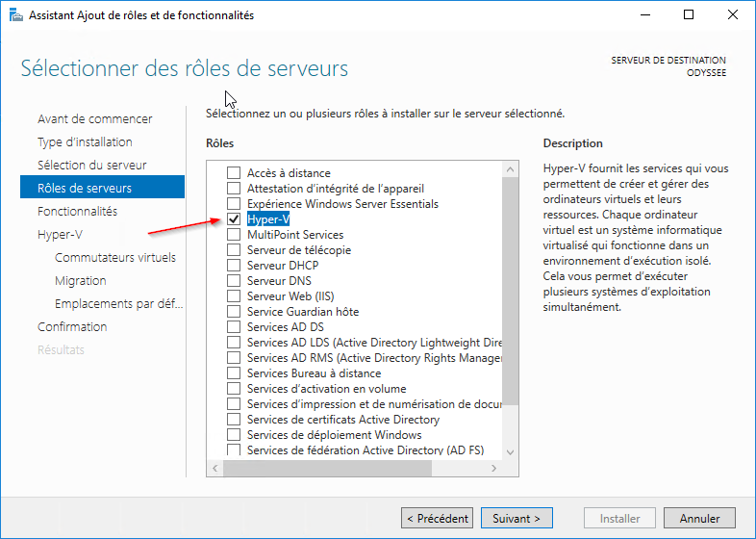Go to the Sélection du serveur step
This screenshot has width=756, height=539.
click(92, 165)
